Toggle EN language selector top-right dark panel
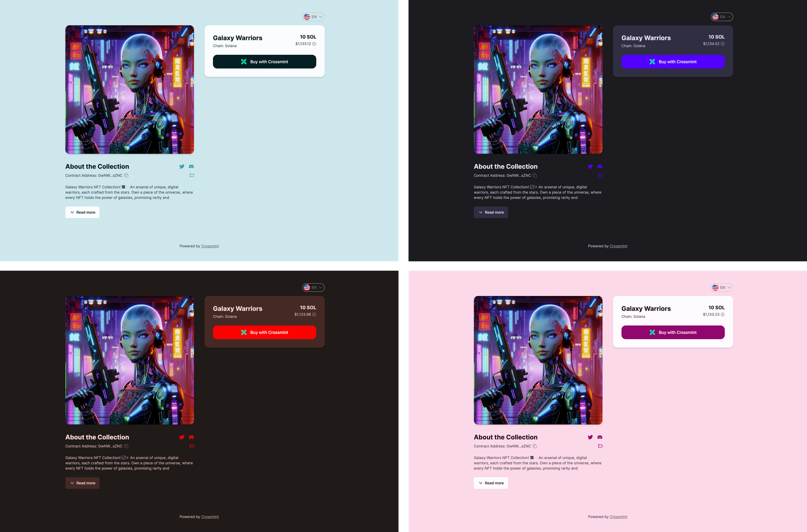 (721, 16)
